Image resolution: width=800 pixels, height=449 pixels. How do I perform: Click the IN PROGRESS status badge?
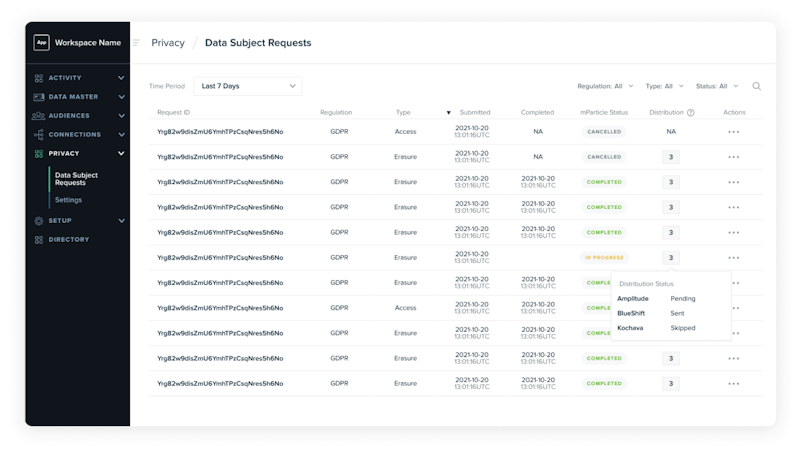click(x=604, y=258)
